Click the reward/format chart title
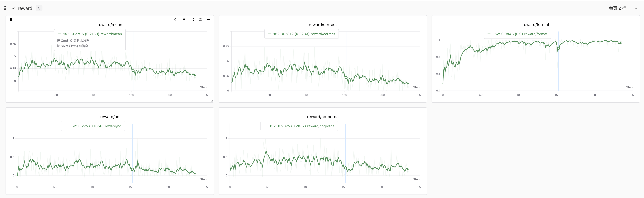This screenshot has height=198, width=644. click(536, 24)
